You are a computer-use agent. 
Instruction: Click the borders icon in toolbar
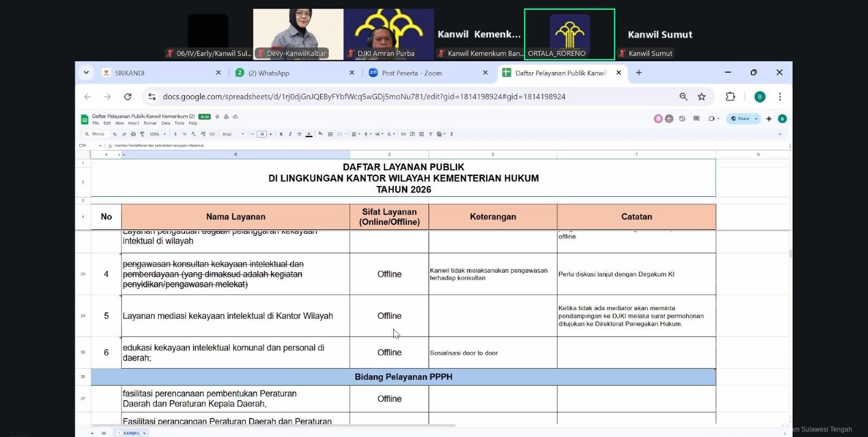(330, 134)
